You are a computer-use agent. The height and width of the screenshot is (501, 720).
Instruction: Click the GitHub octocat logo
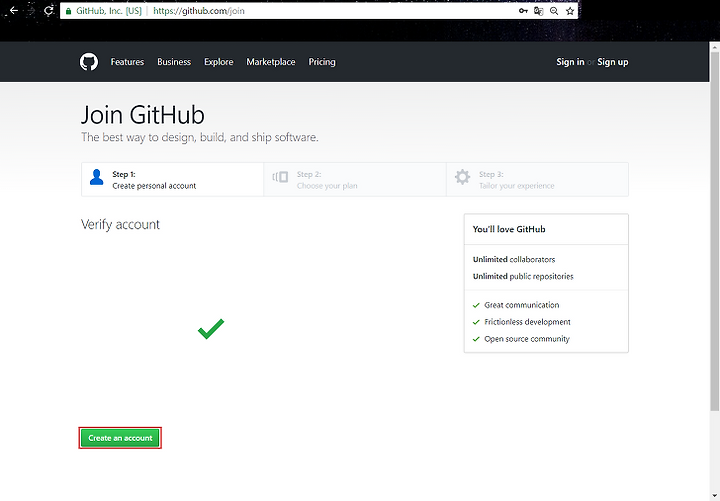pyautogui.click(x=89, y=62)
